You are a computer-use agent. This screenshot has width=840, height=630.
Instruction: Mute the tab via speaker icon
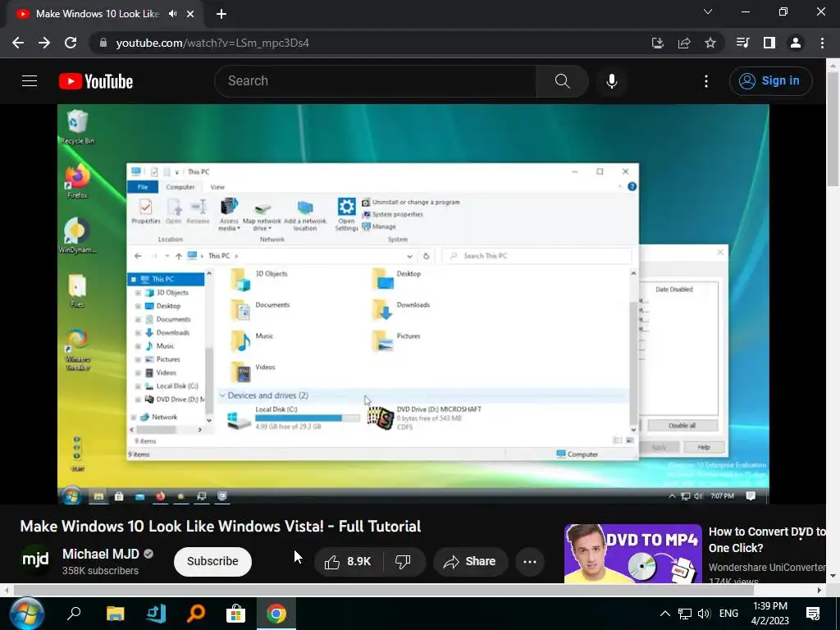pos(172,14)
